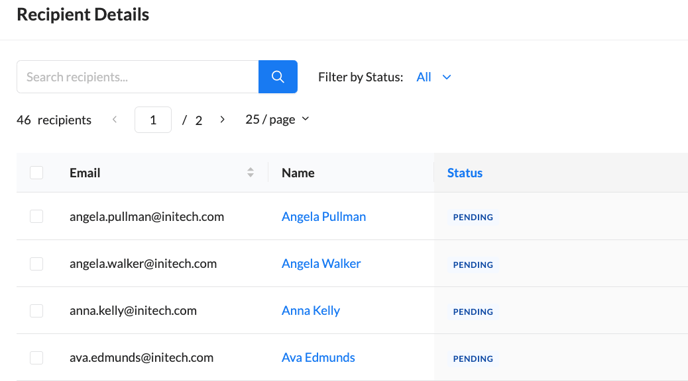Click Pending badge for Angela Pullman

click(473, 217)
